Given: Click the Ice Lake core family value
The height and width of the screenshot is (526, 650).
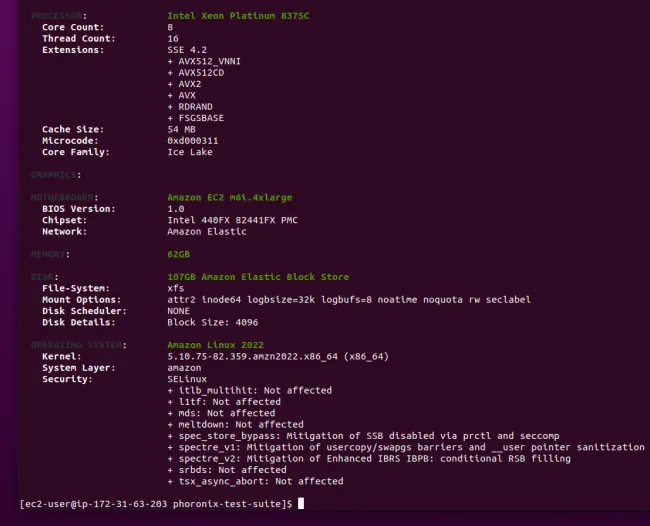Looking at the screenshot, I should [190, 152].
